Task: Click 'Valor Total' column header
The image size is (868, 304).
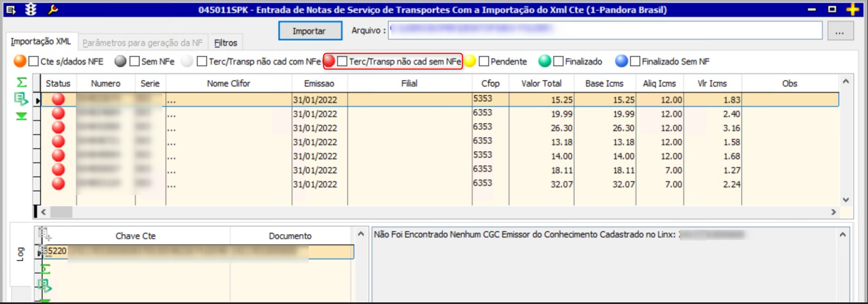Action: (541, 83)
